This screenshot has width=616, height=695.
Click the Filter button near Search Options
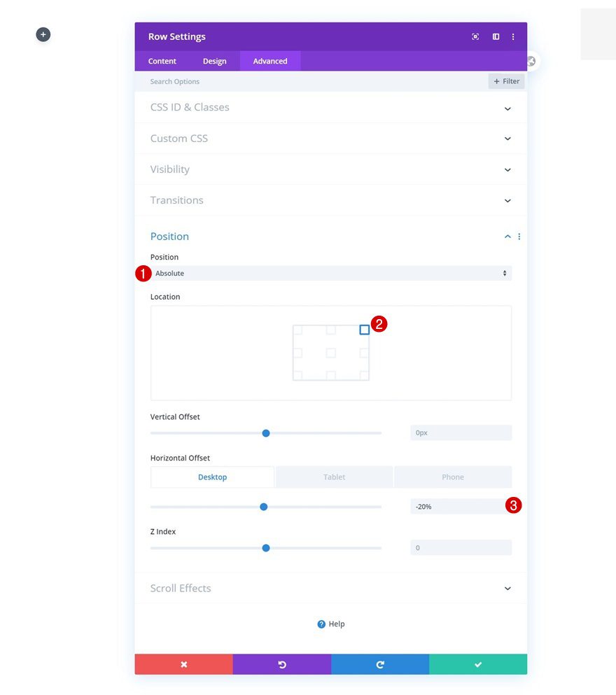(x=505, y=80)
